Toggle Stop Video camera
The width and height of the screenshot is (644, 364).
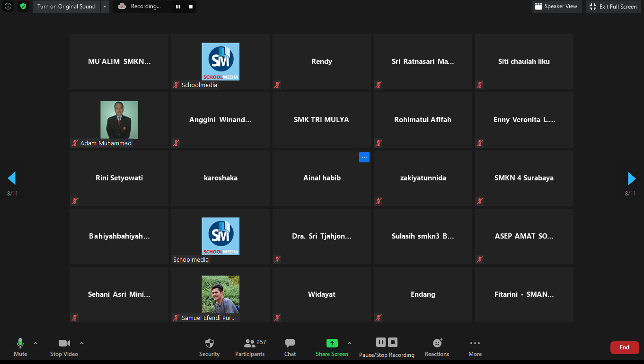[64, 344]
